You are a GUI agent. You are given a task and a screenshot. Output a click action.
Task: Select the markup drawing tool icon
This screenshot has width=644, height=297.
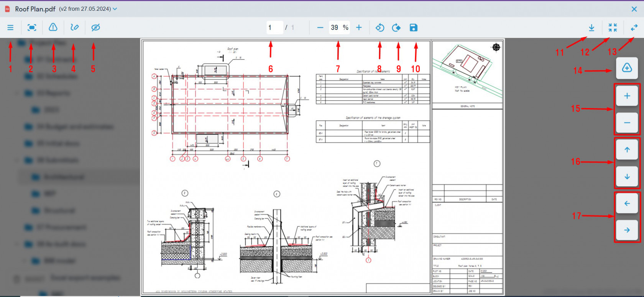[x=74, y=27]
